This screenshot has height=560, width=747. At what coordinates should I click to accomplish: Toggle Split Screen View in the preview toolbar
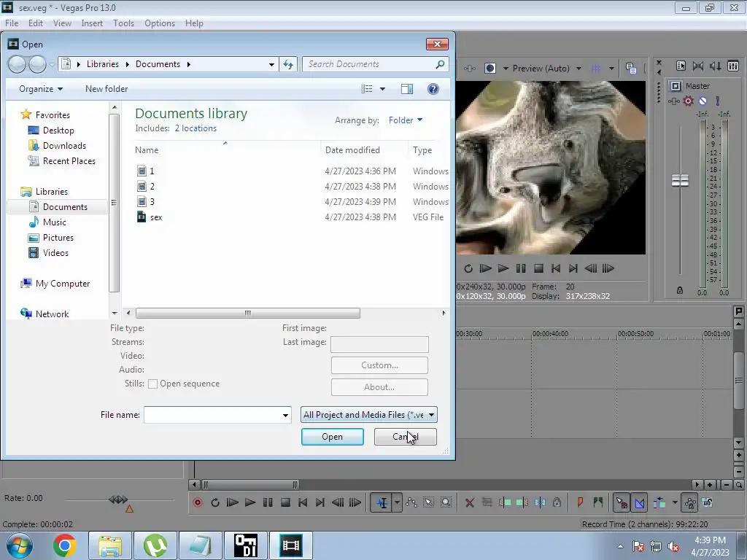coord(489,68)
